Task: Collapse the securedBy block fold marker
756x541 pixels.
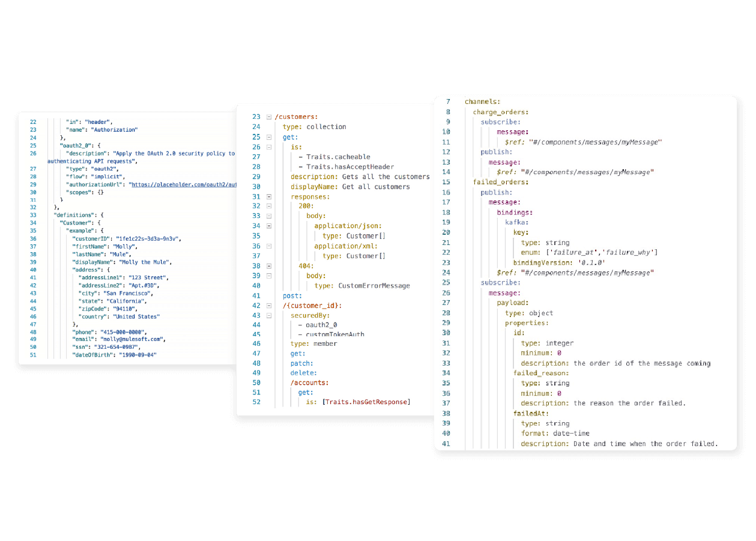Action: click(268, 315)
